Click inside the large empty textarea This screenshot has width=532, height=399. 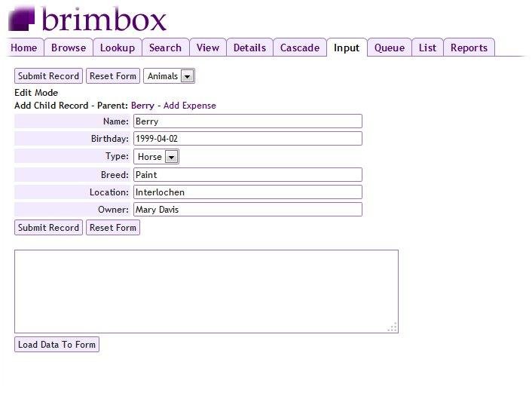click(206, 291)
